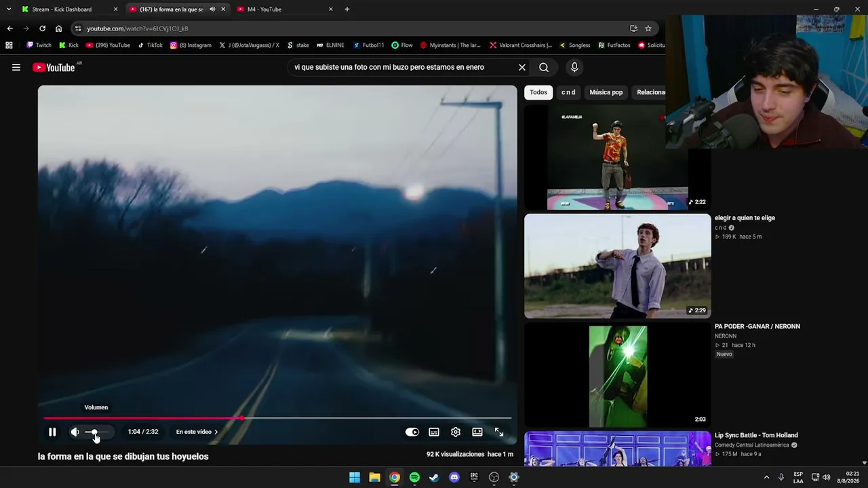Viewport: 868px width, 488px height.
Task: Open the Kick bookmark
Action: 68,45
